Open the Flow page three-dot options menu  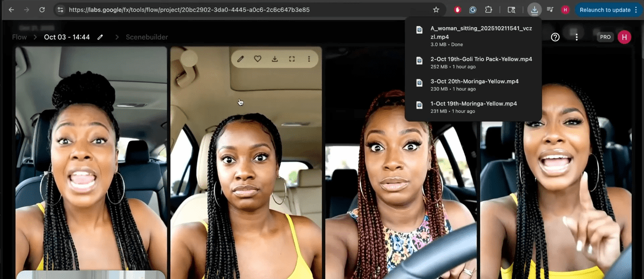coord(576,37)
